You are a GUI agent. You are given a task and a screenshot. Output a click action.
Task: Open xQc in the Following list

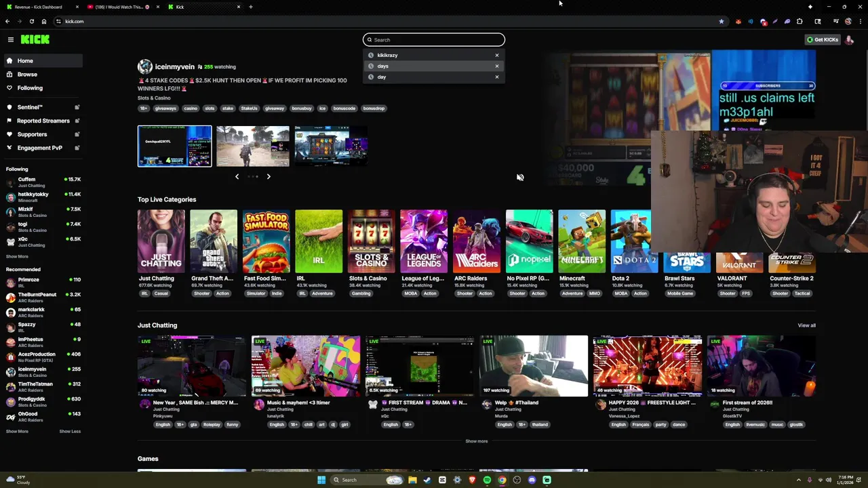43,242
